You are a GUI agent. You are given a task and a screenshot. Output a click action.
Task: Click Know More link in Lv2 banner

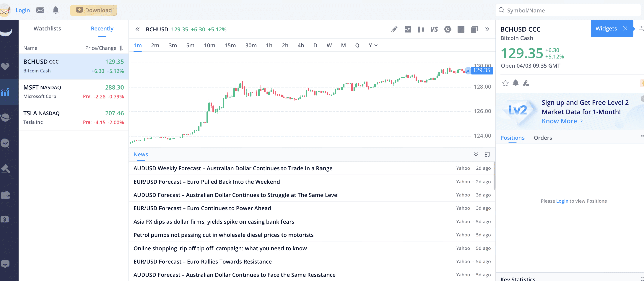point(562,121)
